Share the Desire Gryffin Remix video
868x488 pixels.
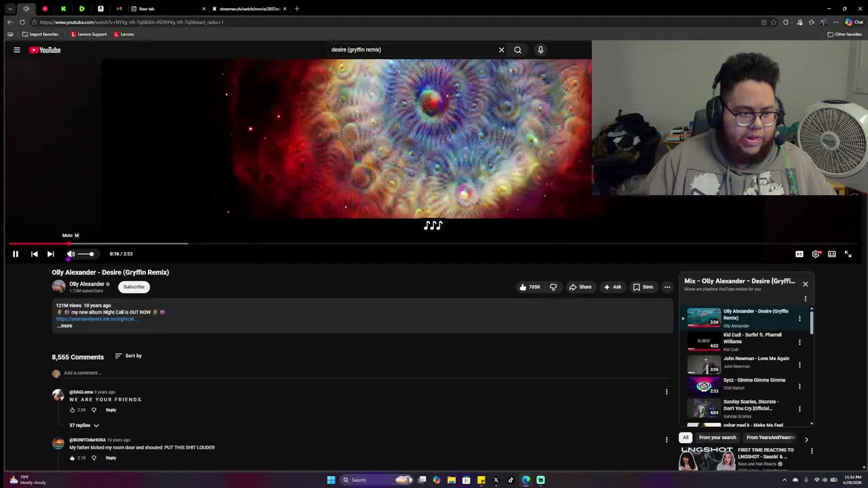tap(580, 287)
